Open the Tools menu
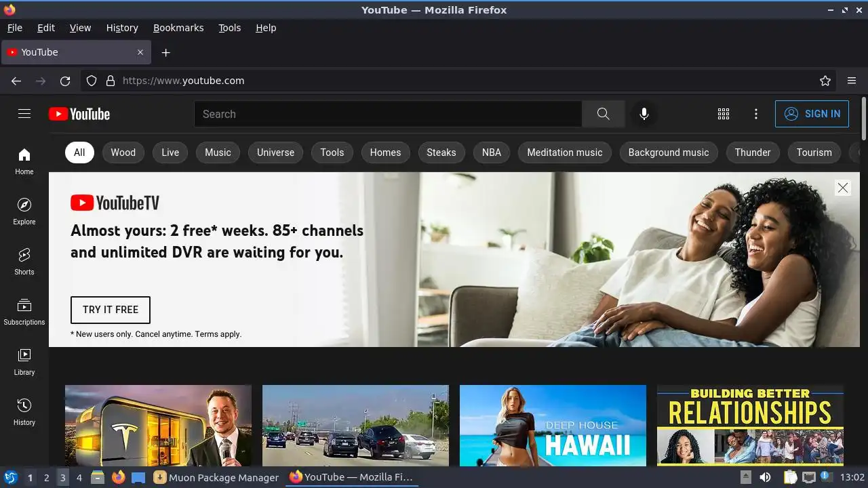 [230, 28]
